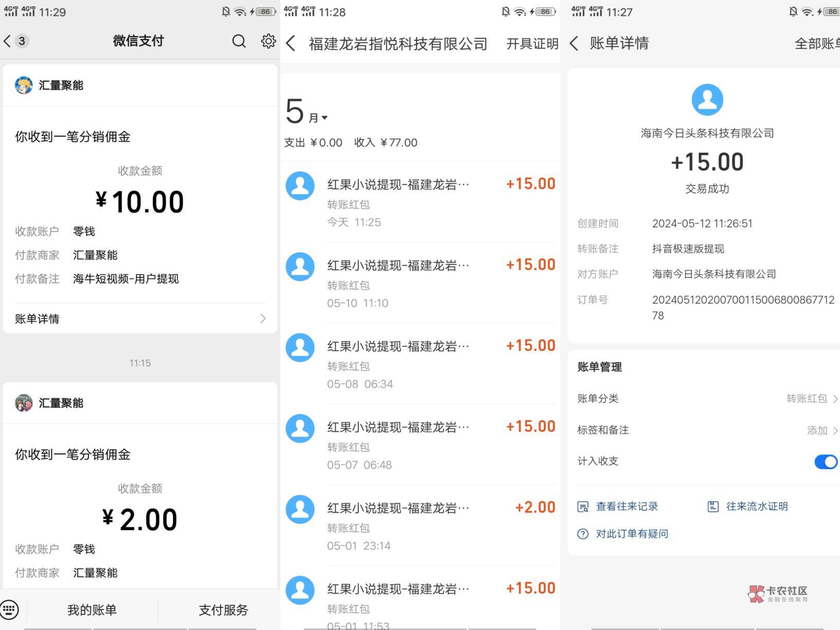Tap the search icon in 微信支付 header

point(239,41)
